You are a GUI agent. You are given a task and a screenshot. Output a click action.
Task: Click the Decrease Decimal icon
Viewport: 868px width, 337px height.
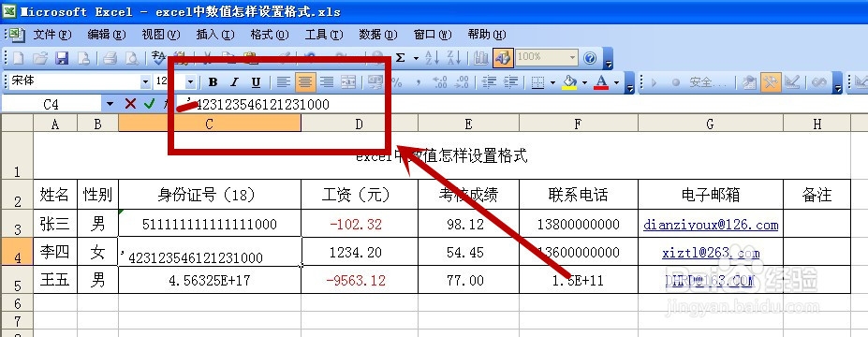462,82
